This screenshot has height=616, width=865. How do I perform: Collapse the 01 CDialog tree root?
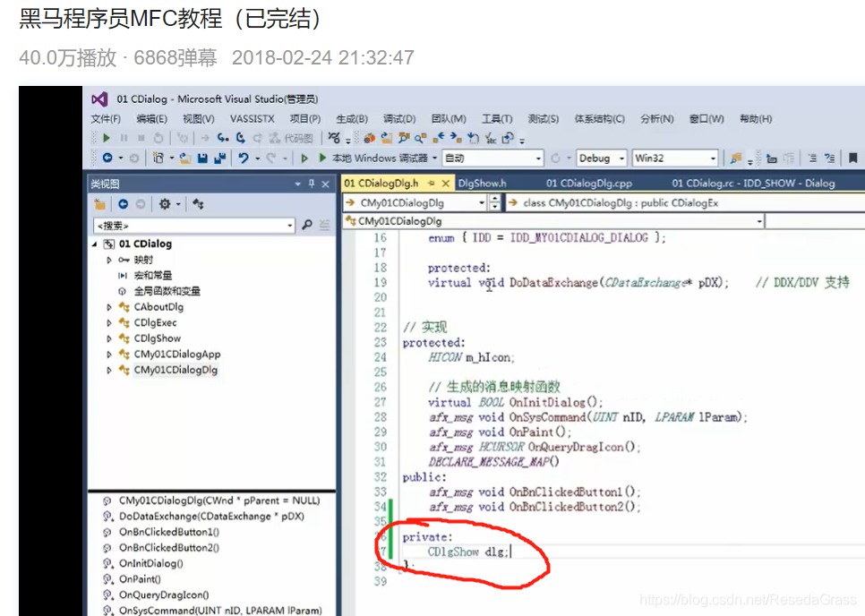[x=95, y=244]
